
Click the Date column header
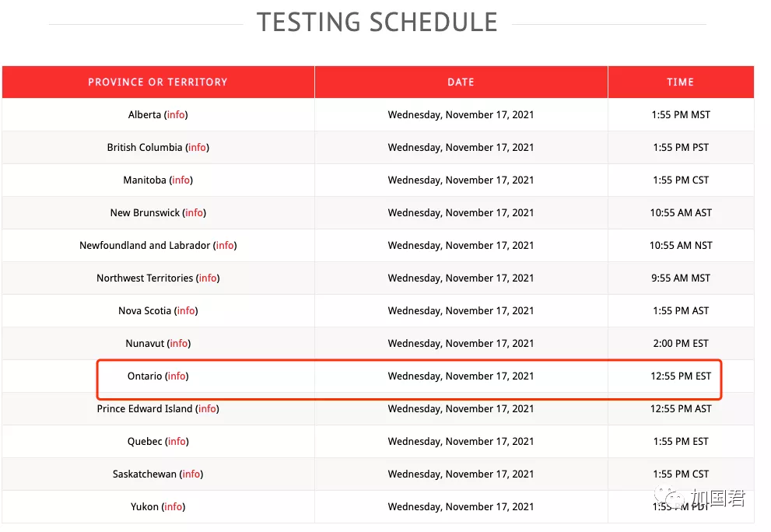(x=461, y=82)
